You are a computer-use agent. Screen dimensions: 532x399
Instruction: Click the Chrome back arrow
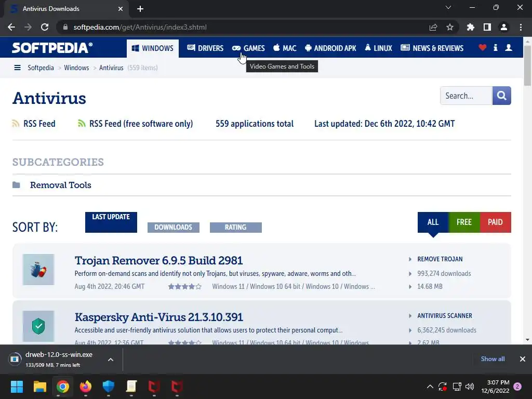(x=11, y=27)
